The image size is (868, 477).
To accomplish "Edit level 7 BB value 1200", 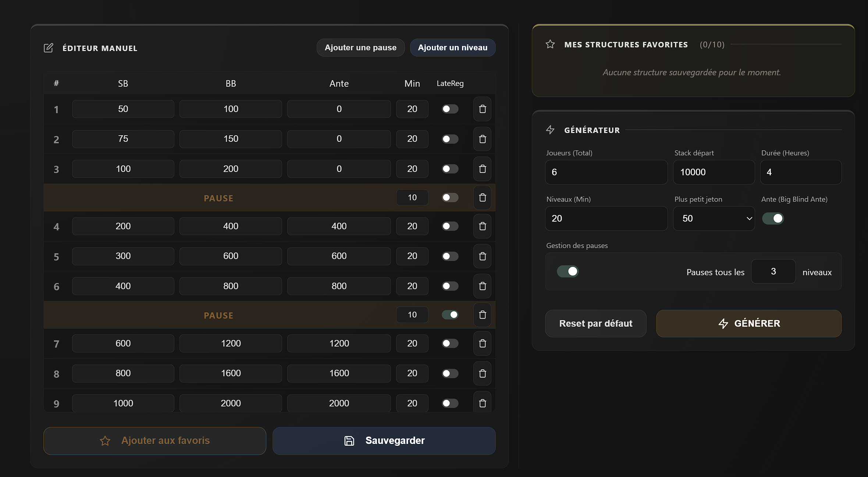I will (x=231, y=343).
